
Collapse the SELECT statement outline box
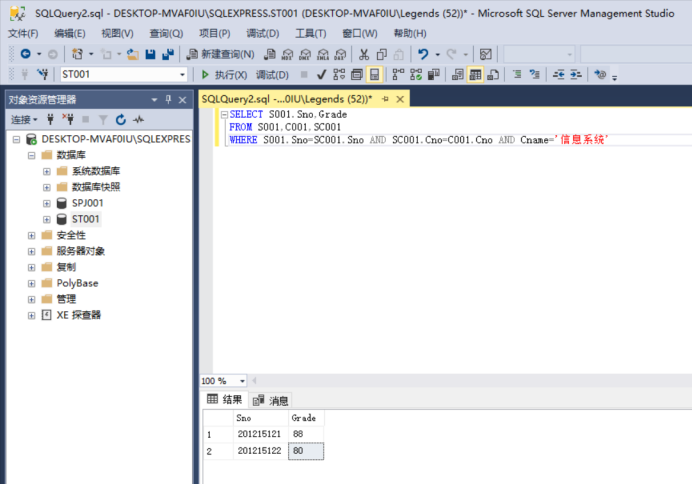[x=224, y=115]
